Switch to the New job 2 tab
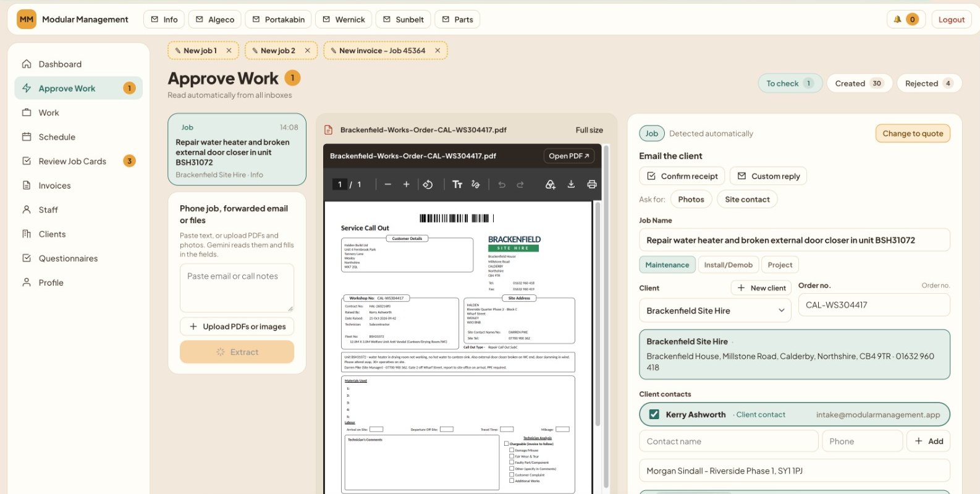Image resolution: width=980 pixels, height=494 pixels. coord(277,51)
